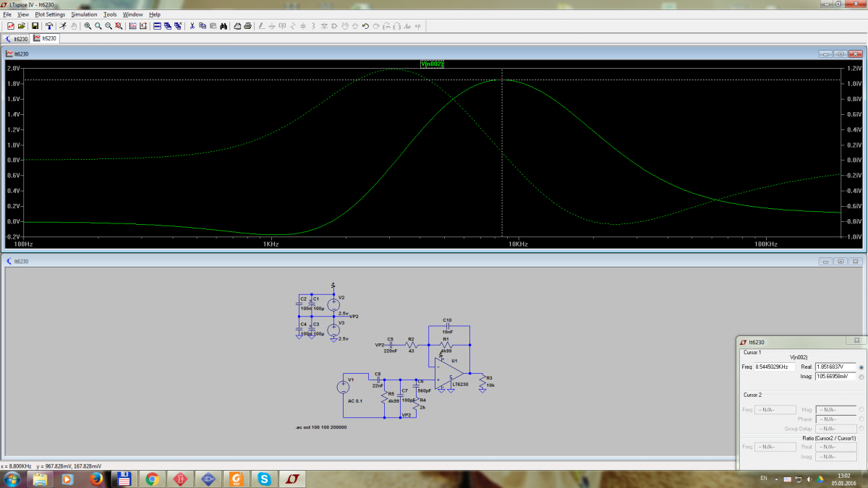
Task: Click the New Schematic toolbar icon
Action: pyautogui.click(x=10, y=26)
